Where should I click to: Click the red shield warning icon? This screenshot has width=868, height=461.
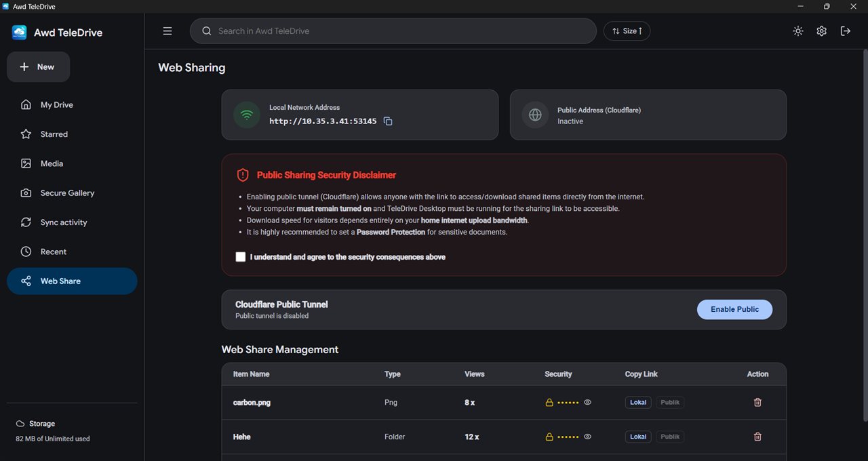pyautogui.click(x=243, y=175)
